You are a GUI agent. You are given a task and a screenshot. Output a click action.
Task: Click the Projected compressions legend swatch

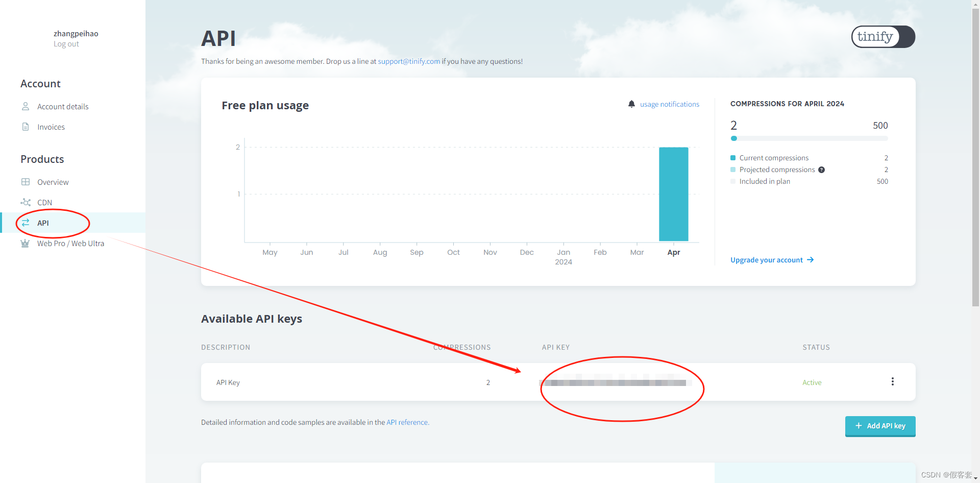733,170
